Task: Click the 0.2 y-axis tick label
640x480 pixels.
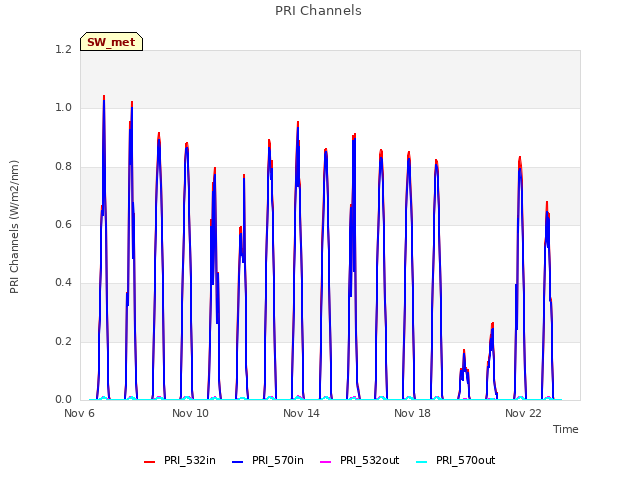Action: (64, 342)
